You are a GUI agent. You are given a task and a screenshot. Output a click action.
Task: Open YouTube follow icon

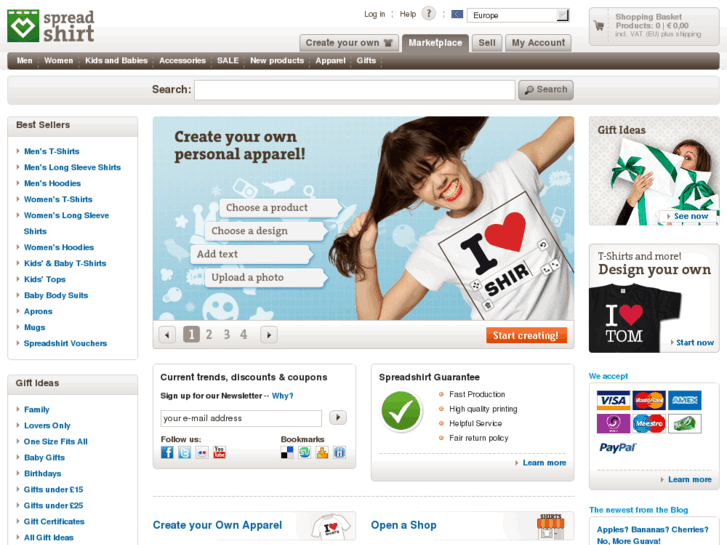click(x=219, y=452)
